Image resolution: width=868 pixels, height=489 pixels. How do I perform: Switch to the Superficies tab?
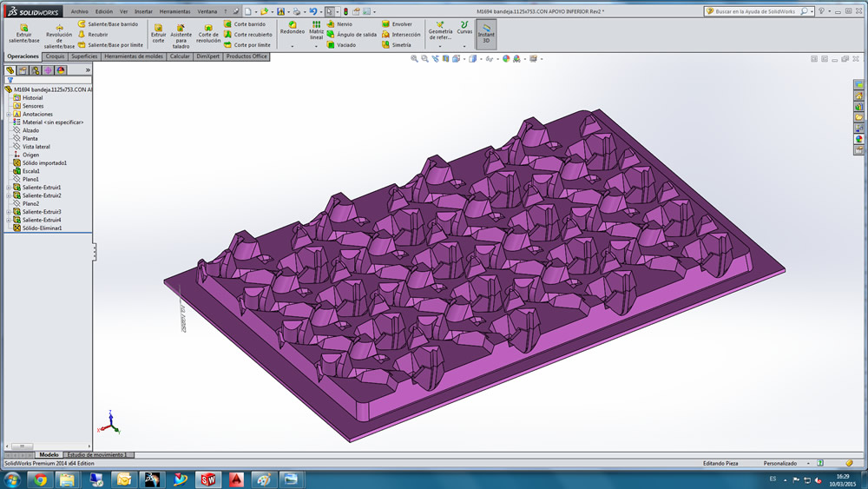[x=84, y=56]
